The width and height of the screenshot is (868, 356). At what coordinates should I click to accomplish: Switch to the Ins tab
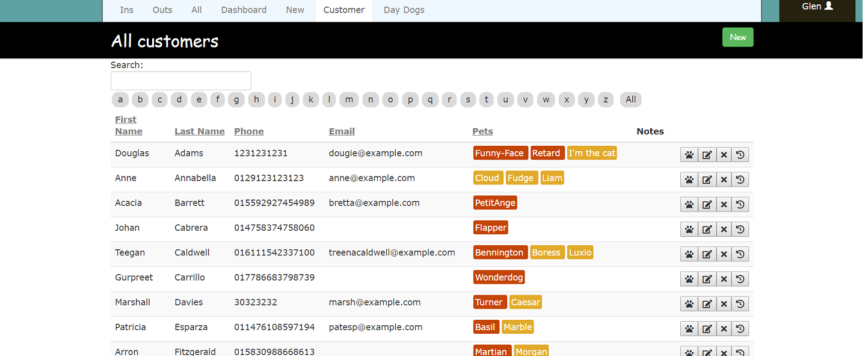(x=127, y=10)
